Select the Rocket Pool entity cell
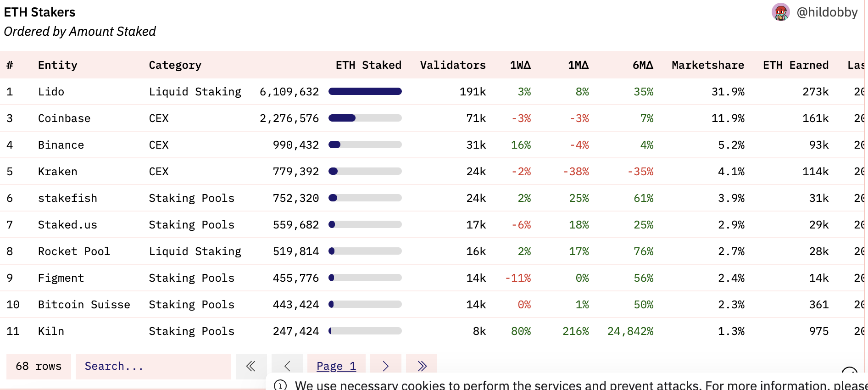 [74, 251]
